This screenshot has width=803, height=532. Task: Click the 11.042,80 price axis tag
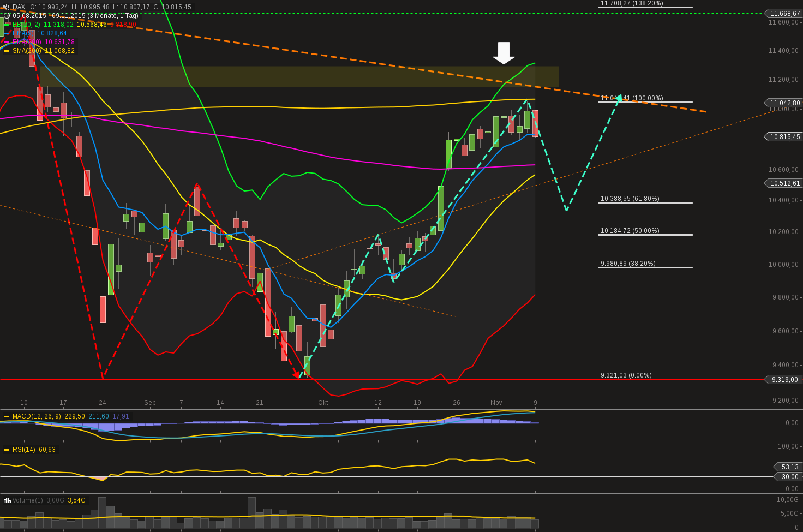pyautogui.click(x=784, y=103)
